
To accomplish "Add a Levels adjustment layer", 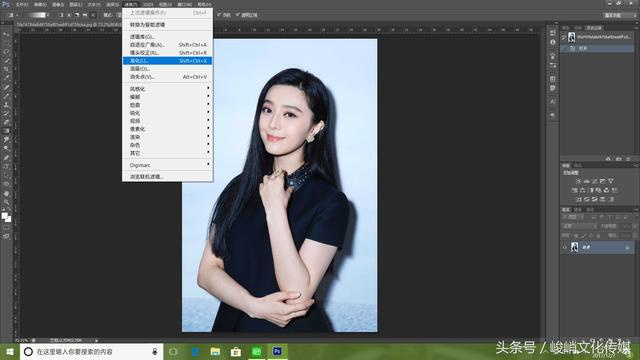I will (587, 181).
